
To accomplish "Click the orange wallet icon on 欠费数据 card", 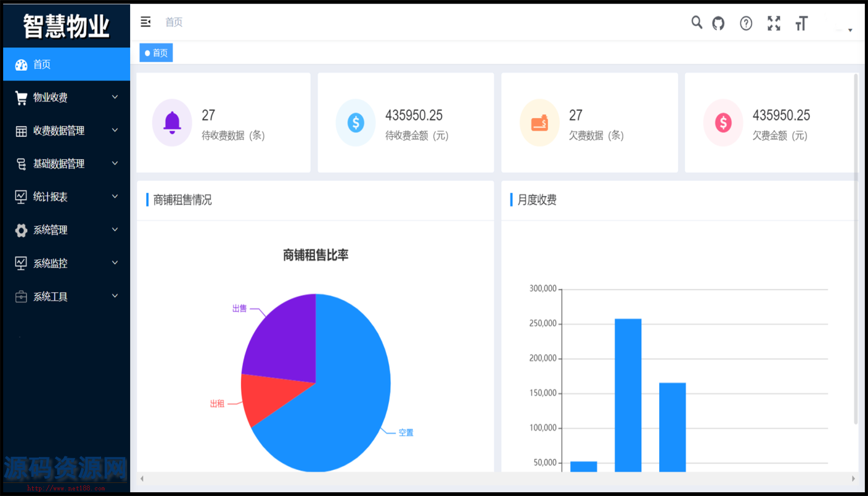I will pos(539,122).
